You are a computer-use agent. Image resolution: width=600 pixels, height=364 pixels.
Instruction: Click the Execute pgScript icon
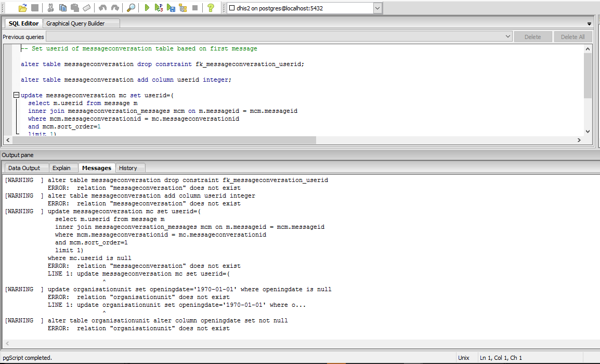tap(159, 8)
